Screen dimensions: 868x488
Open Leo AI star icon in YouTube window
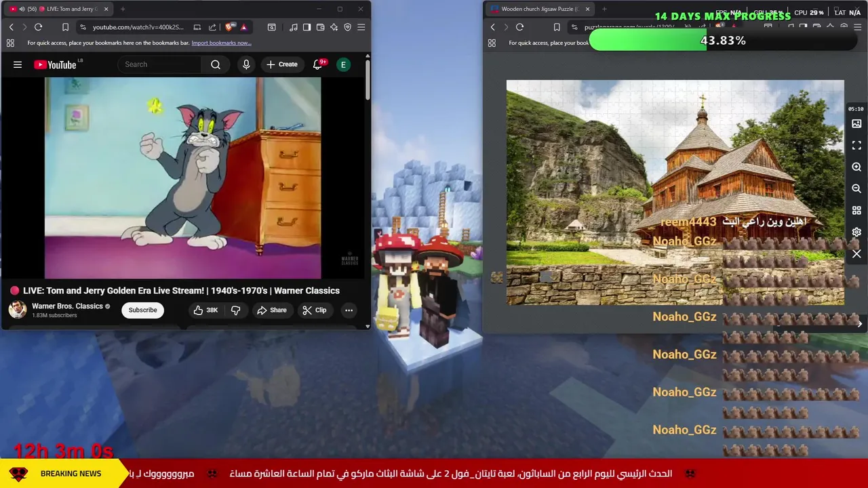click(334, 27)
